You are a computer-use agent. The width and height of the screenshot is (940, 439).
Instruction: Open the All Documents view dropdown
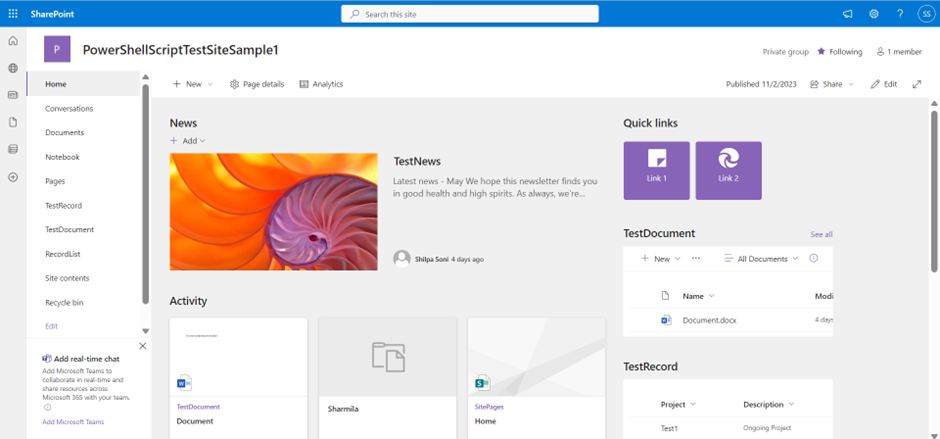761,258
